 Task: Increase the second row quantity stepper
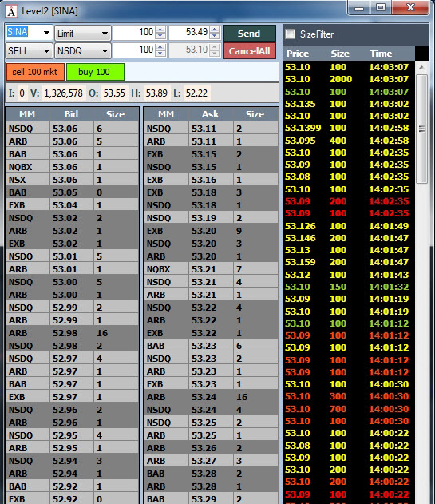160,46
